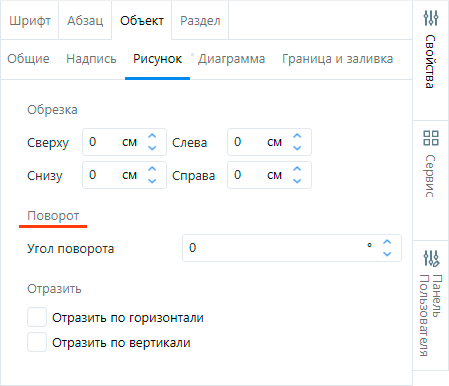
Task: Decrease the Сверху crop value
Action: tap(152, 148)
